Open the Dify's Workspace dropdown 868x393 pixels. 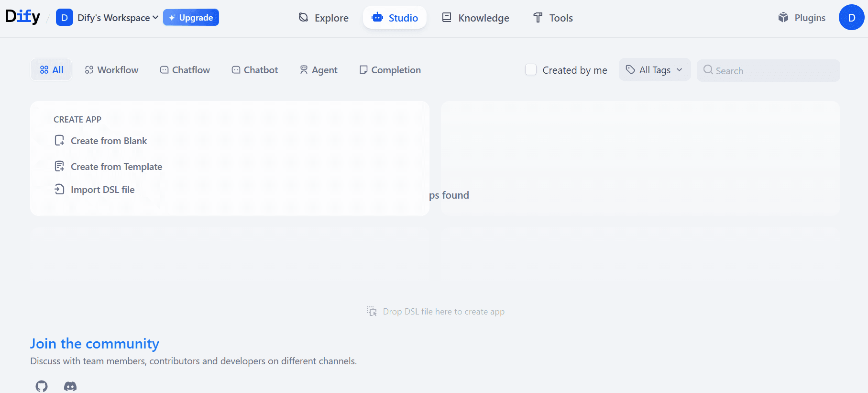click(117, 18)
